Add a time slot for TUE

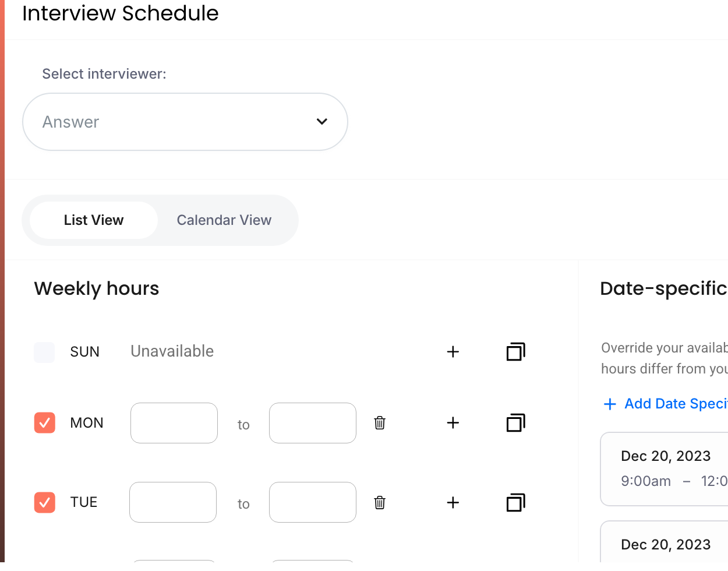(453, 503)
